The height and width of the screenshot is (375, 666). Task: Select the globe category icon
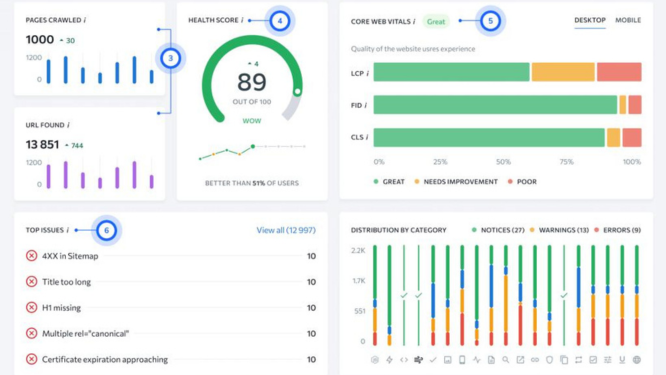tap(637, 360)
